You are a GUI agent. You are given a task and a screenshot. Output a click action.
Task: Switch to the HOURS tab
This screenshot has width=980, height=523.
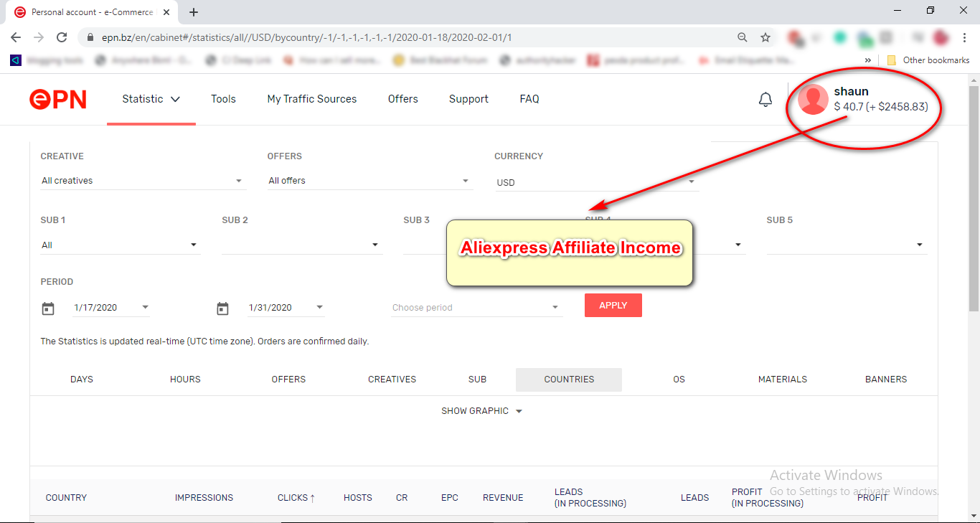185,380
